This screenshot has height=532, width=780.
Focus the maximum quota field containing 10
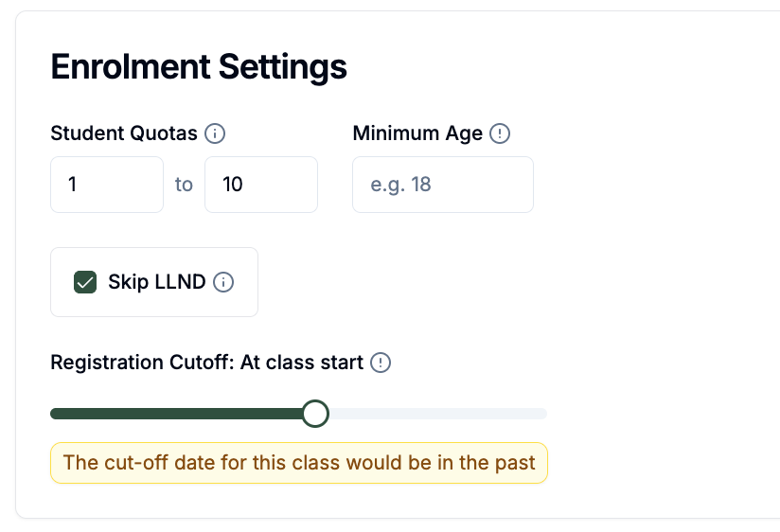point(261,185)
